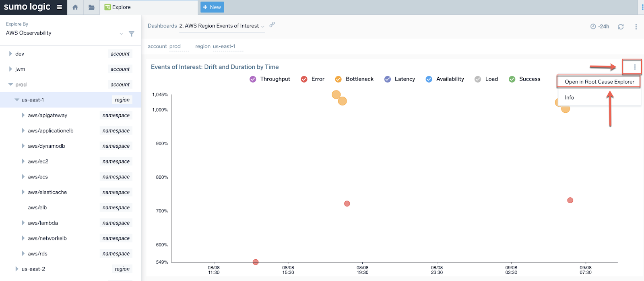
Task: Open the AWS Region Events of Interest dropdown
Action: [222, 26]
